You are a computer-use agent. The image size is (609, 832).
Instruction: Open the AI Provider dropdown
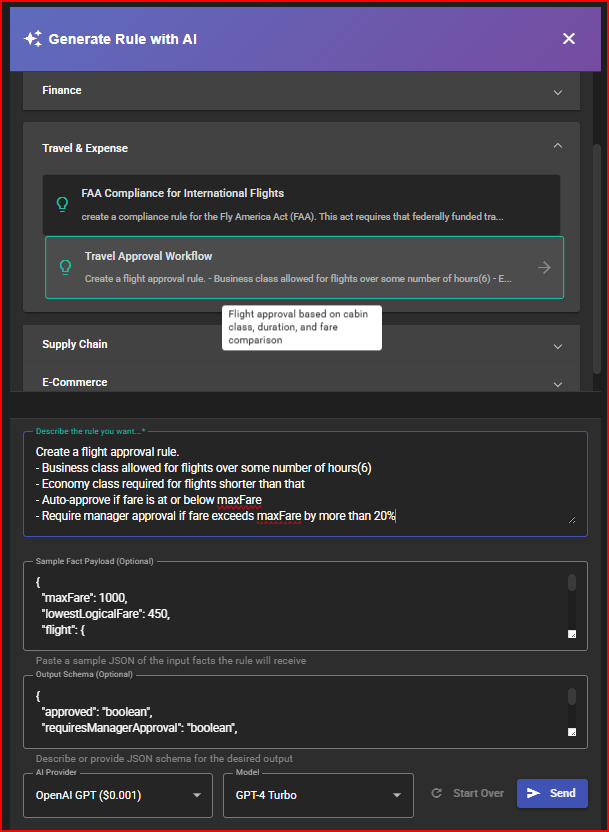tap(118, 796)
